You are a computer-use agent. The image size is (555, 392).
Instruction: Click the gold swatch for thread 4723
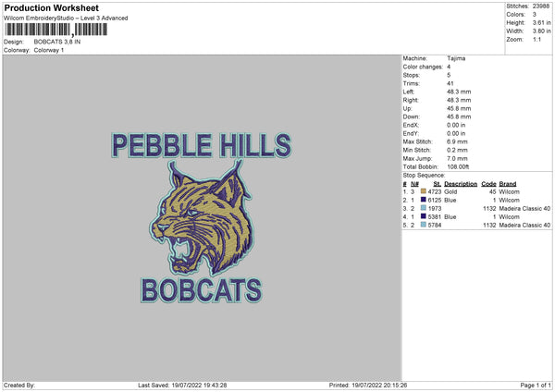424,191
